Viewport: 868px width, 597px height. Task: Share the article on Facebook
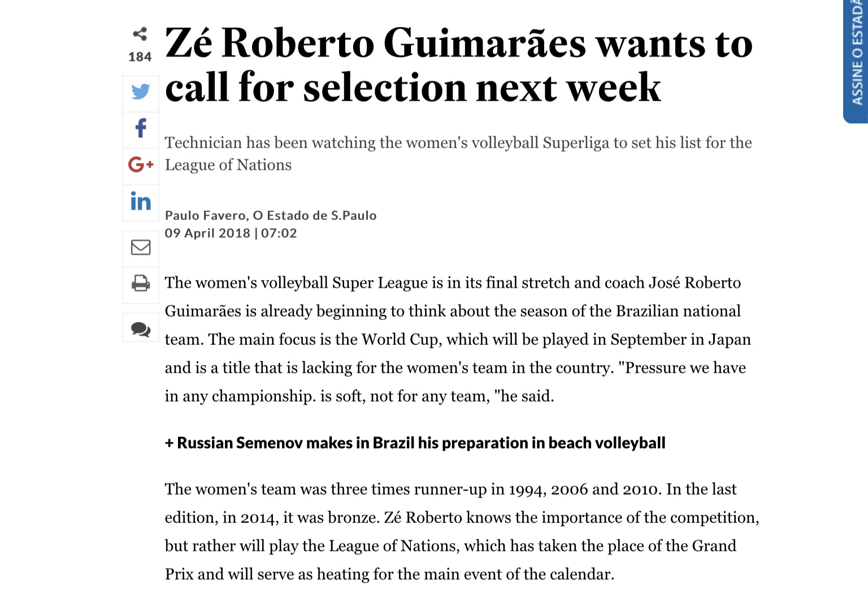click(x=141, y=128)
